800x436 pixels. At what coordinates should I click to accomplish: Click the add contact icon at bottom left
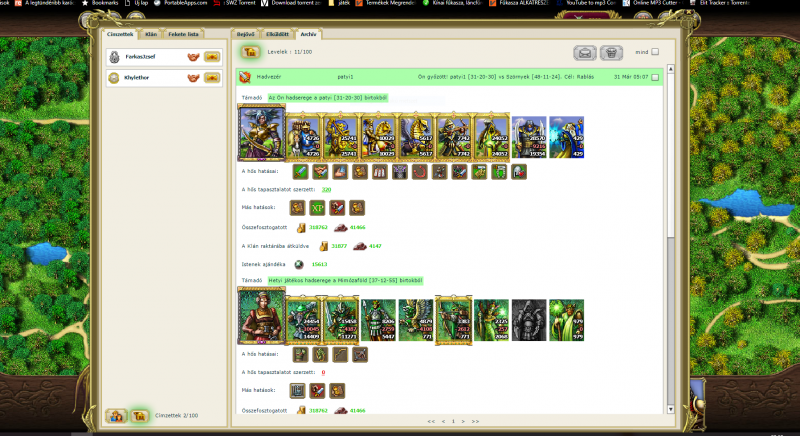tap(115, 415)
